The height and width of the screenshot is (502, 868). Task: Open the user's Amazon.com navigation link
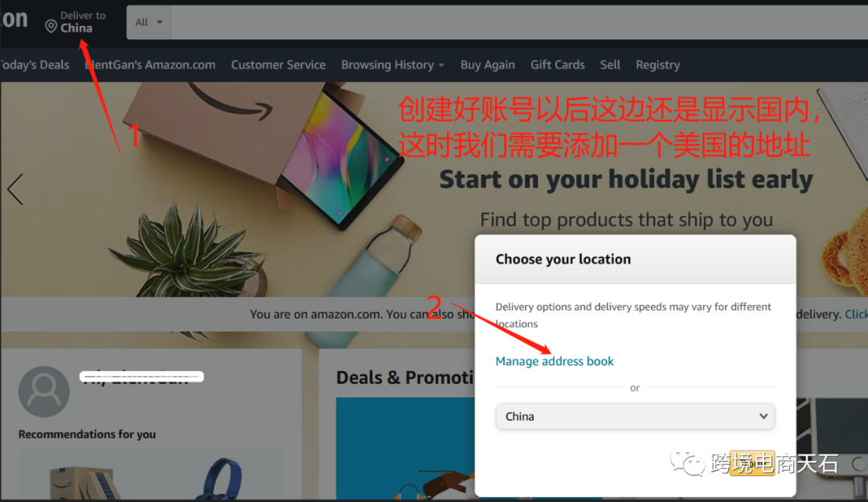(x=150, y=65)
